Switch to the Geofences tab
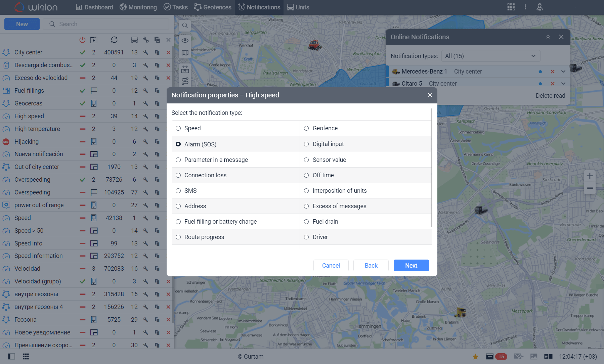 212,7
